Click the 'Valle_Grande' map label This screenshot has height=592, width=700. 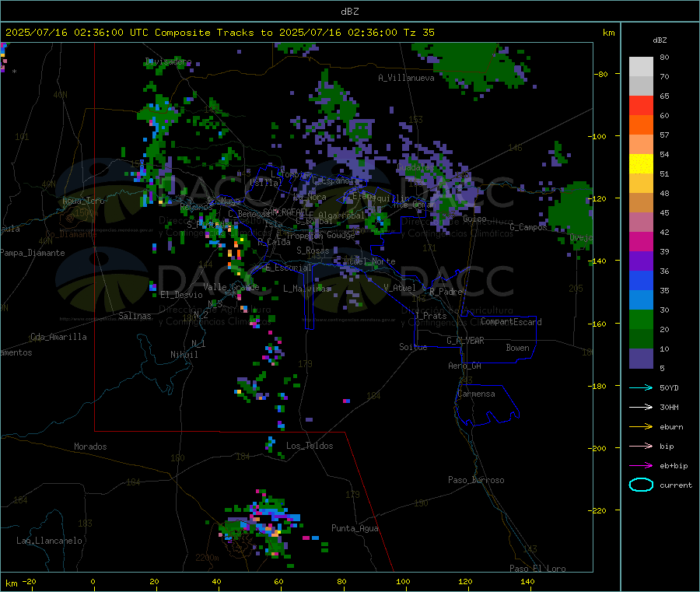pos(231,286)
